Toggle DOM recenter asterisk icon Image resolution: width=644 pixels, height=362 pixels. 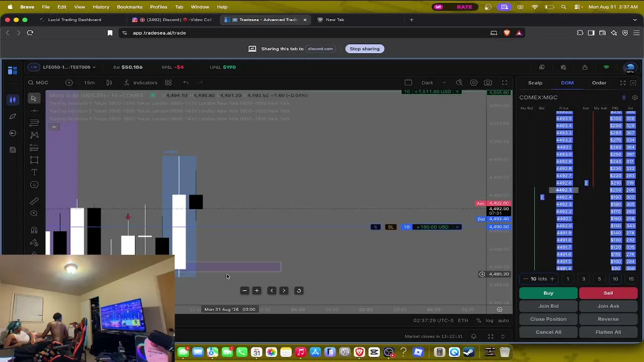point(624,98)
